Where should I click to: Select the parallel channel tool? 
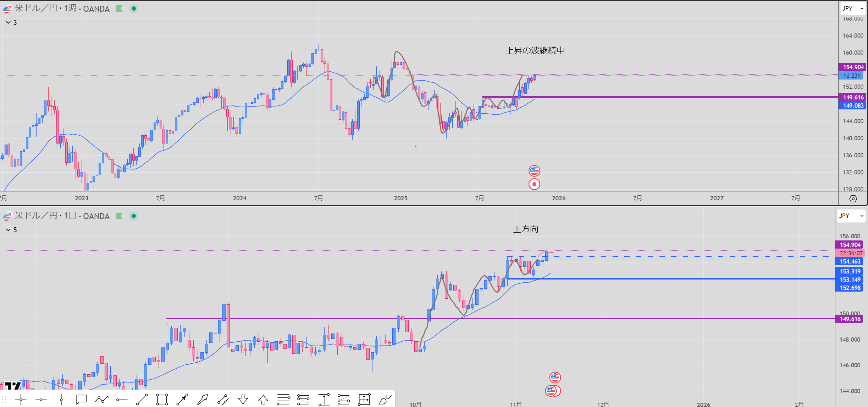[223, 400]
